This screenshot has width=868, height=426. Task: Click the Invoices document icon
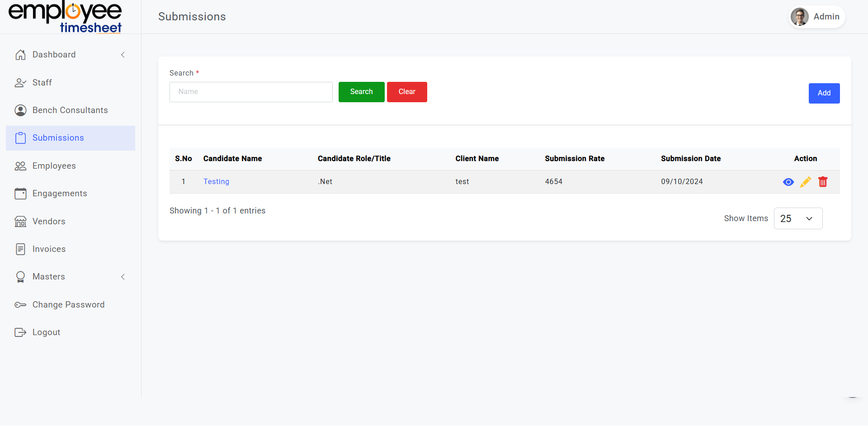pyautogui.click(x=20, y=249)
